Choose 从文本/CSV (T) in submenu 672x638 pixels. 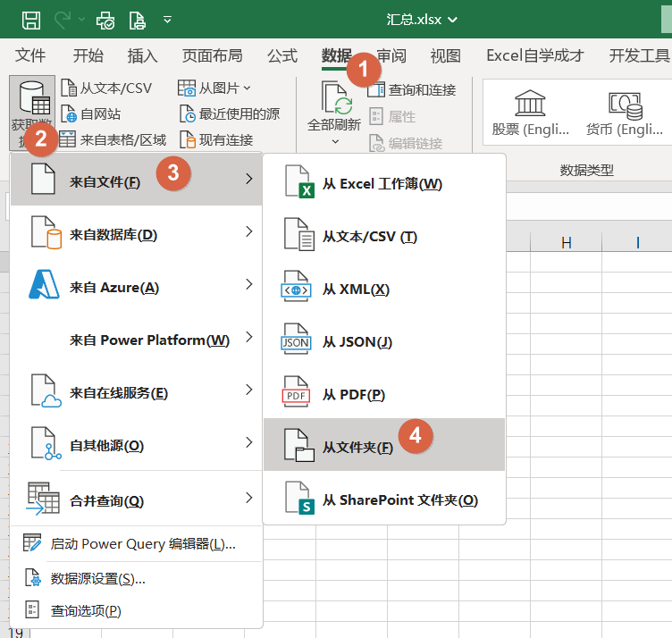click(x=384, y=235)
